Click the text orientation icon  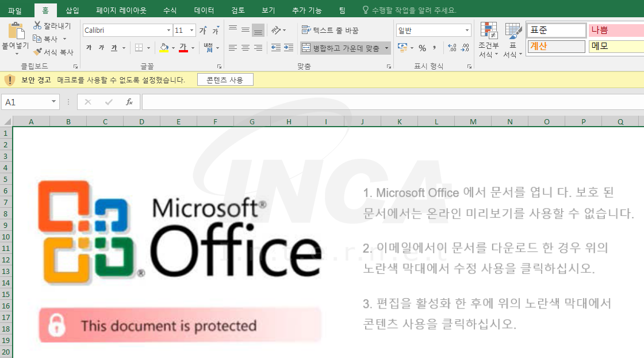pyautogui.click(x=276, y=30)
